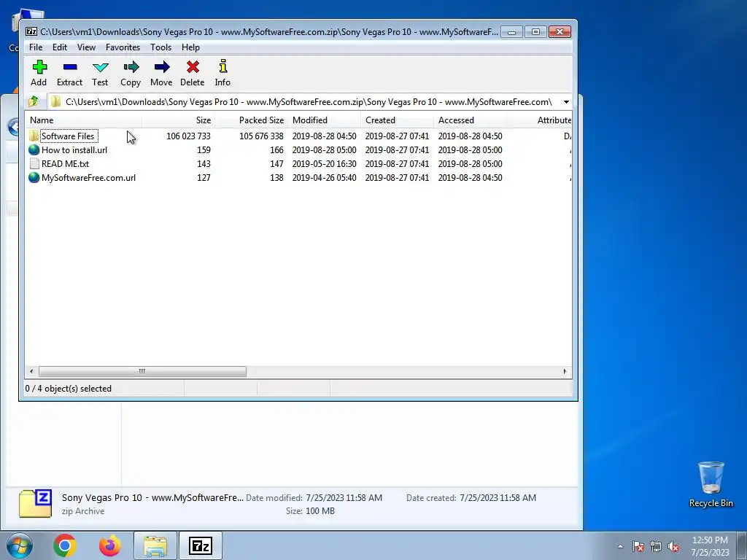
Task: Click the Move toolbar icon
Action: click(162, 66)
